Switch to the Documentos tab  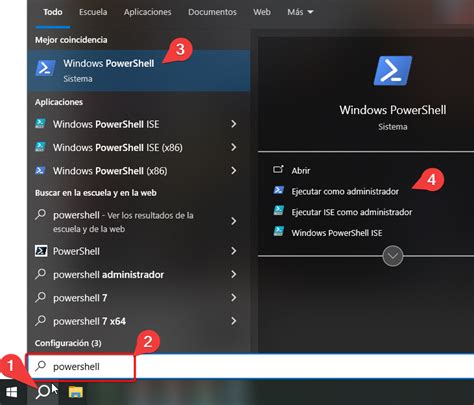point(212,12)
